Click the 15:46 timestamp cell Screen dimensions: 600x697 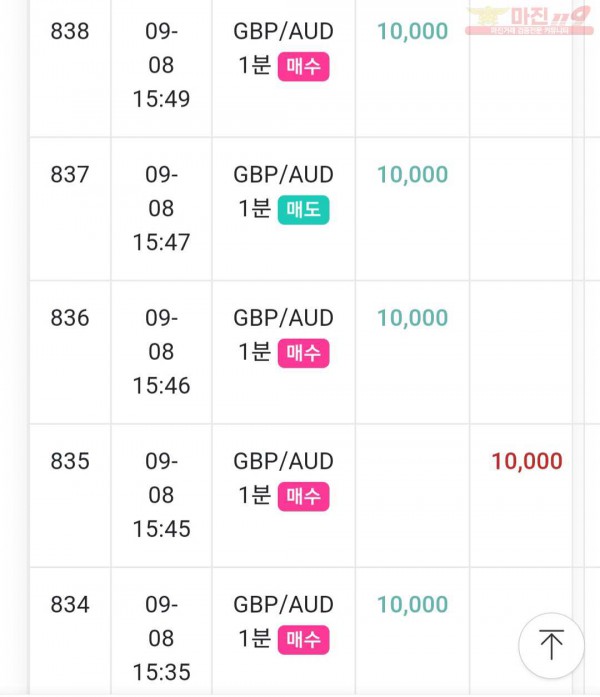pyautogui.click(x=161, y=352)
